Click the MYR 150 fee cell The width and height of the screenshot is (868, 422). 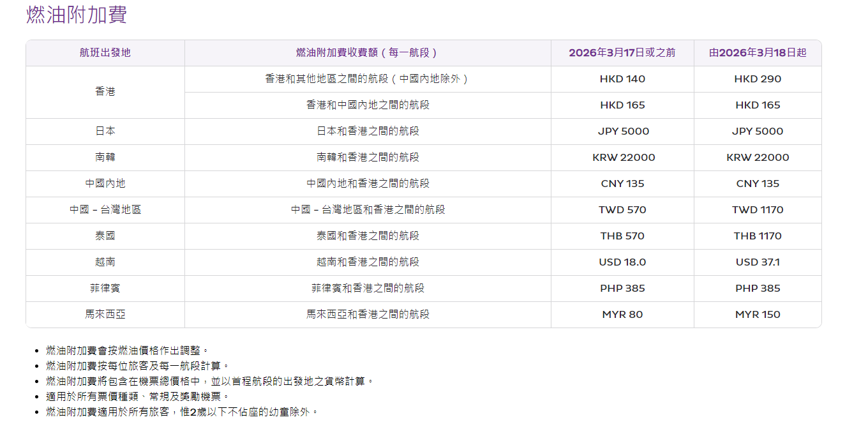coord(758,315)
